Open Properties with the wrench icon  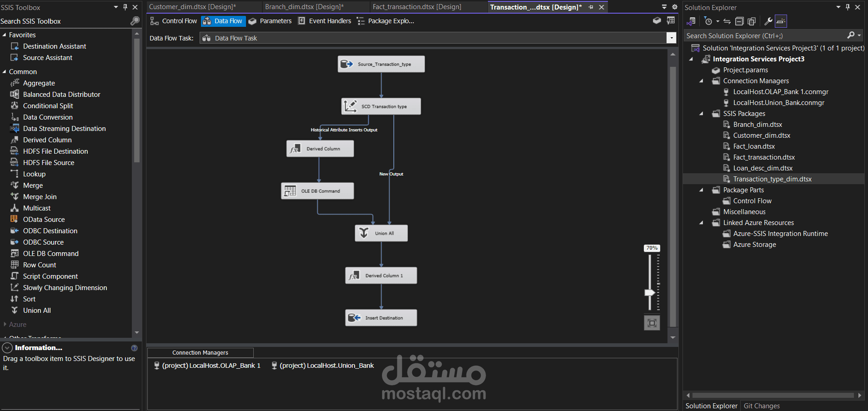(x=768, y=21)
